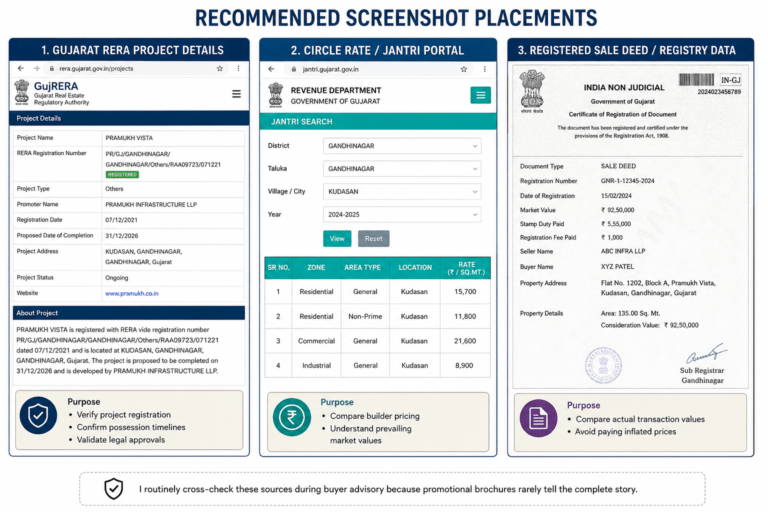
Task: Click registration number GNR-1-12345-2024
Action: pyautogui.click(x=627, y=181)
